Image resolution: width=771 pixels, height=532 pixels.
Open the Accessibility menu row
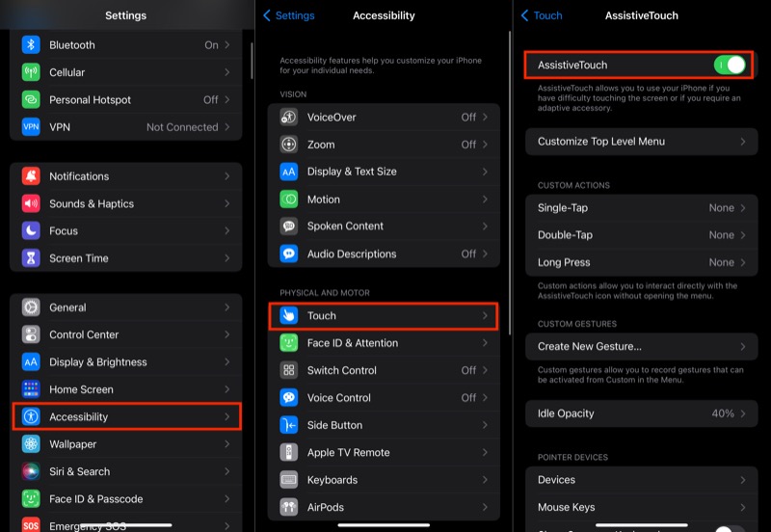[x=126, y=417]
